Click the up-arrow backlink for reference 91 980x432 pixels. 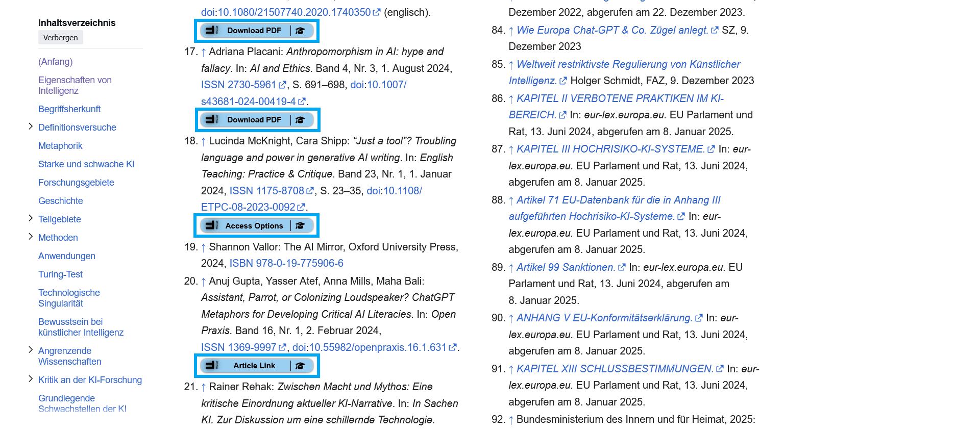[511, 369]
